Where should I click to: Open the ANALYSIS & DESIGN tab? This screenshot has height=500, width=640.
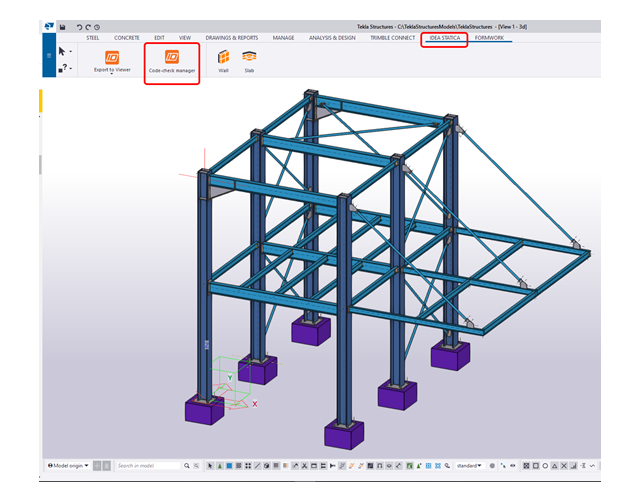(331, 38)
